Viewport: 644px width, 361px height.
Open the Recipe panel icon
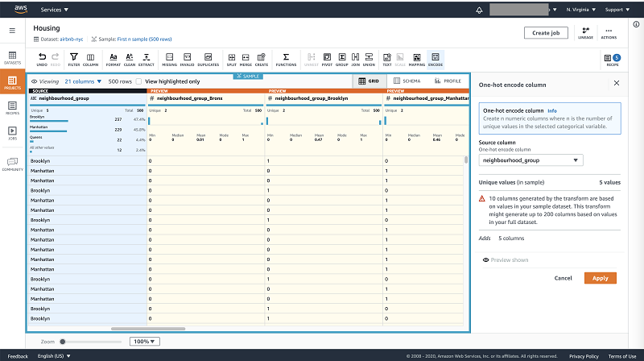(x=612, y=60)
